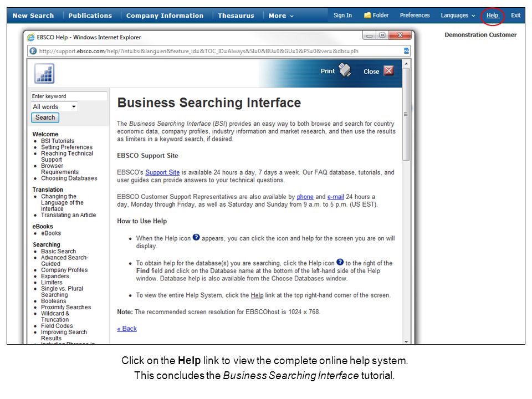Open Reaching Technical Support topic
The height and width of the screenshot is (399, 532).
coord(67,156)
